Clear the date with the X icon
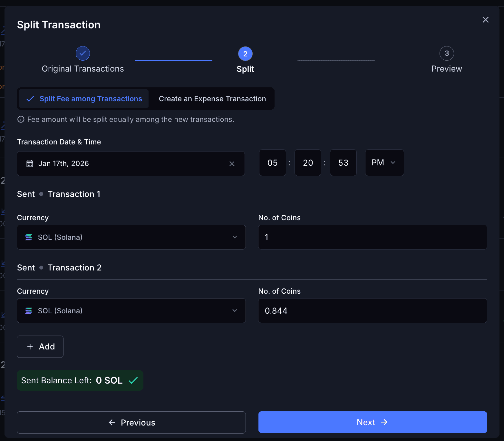 pyautogui.click(x=232, y=163)
